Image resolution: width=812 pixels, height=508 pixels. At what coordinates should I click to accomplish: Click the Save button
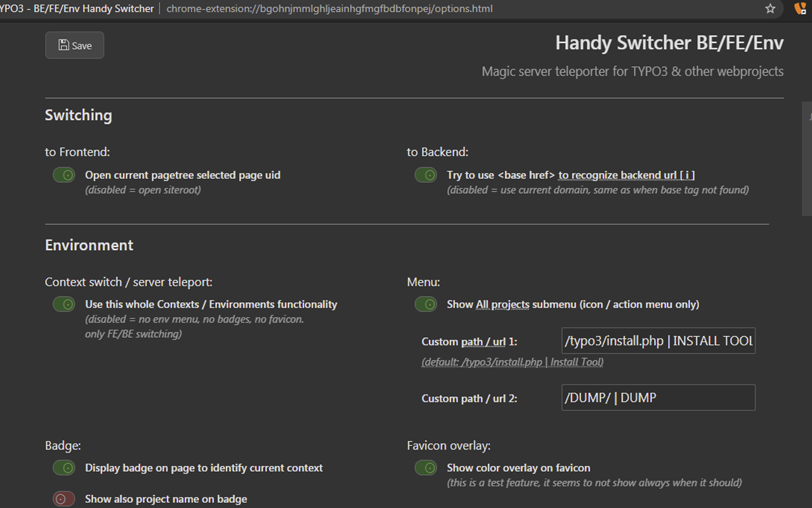point(74,45)
